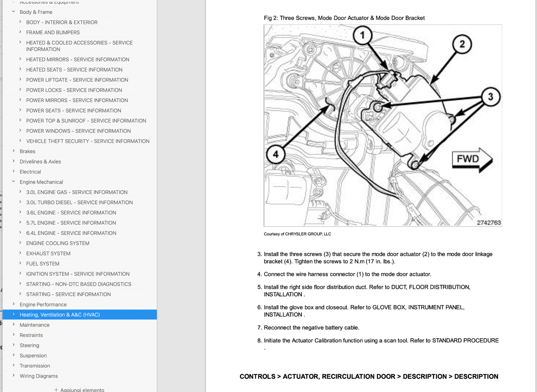Click the STANDARD PROCEDURE reference
537x392 pixels.
[x=465, y=340]
